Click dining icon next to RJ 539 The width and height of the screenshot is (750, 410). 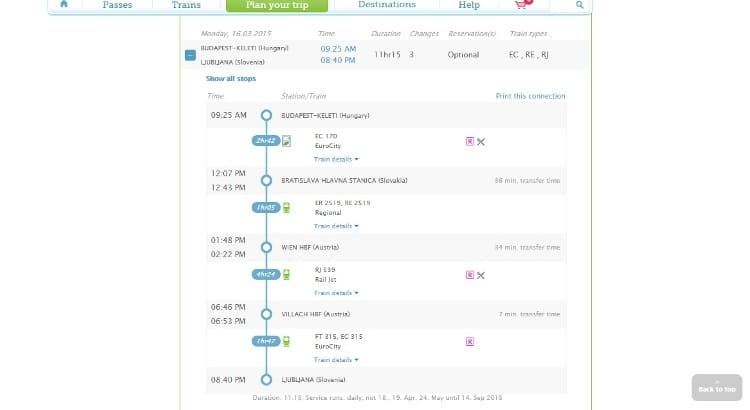481,275
